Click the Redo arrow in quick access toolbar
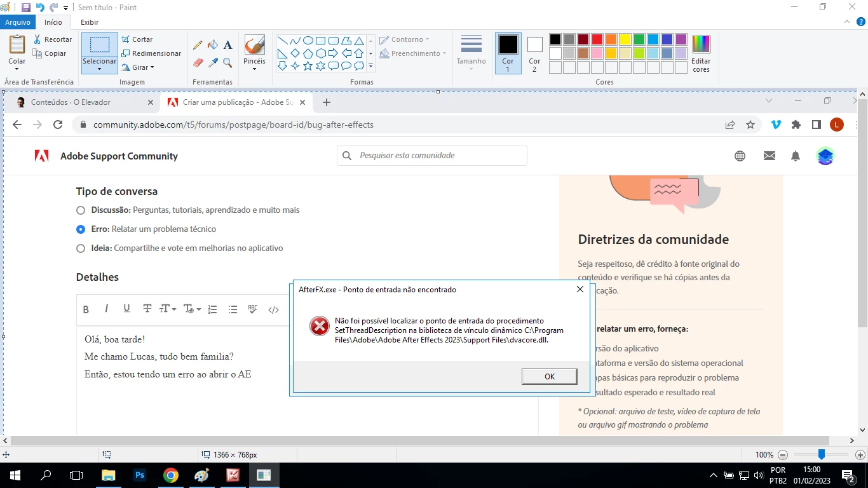The image size is (868, 488). coord(54,8)
